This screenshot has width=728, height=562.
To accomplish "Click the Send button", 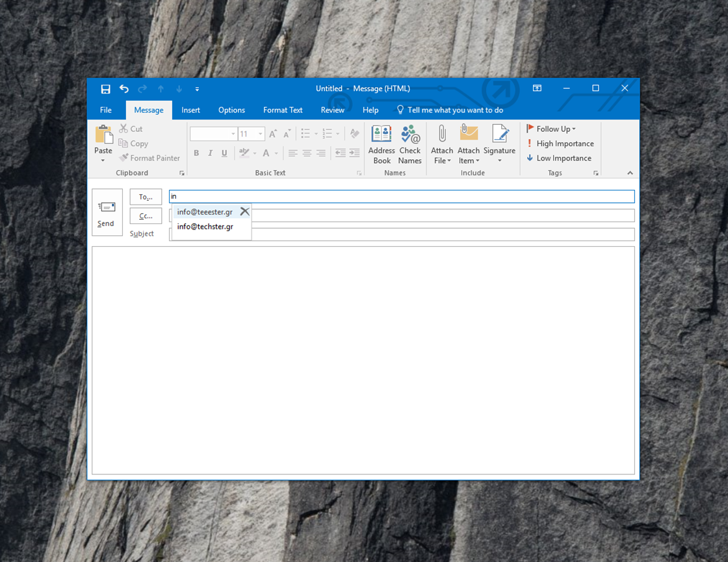I will (106, 212).
